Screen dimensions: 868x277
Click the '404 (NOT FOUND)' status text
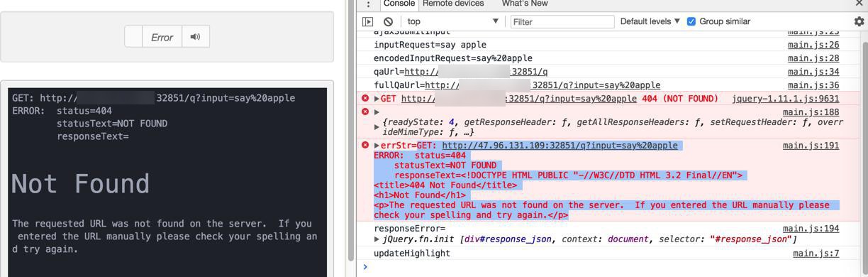click(679, 99)
